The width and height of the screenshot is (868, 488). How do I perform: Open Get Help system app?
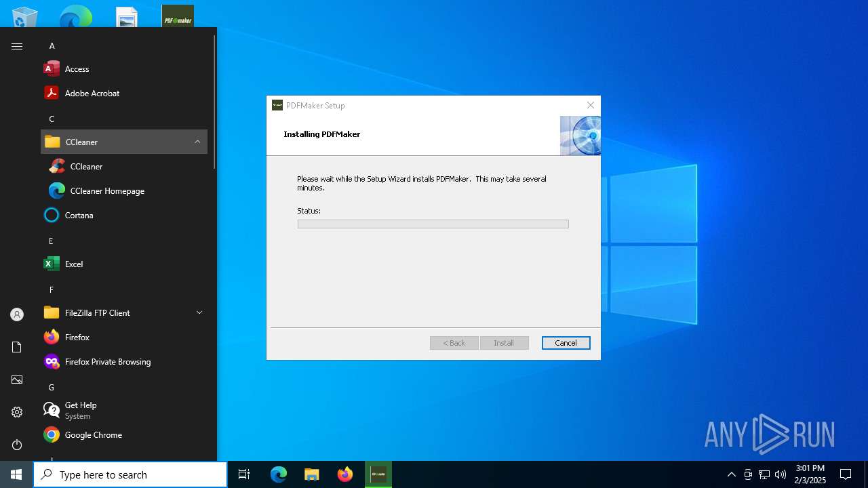point(124,410)
